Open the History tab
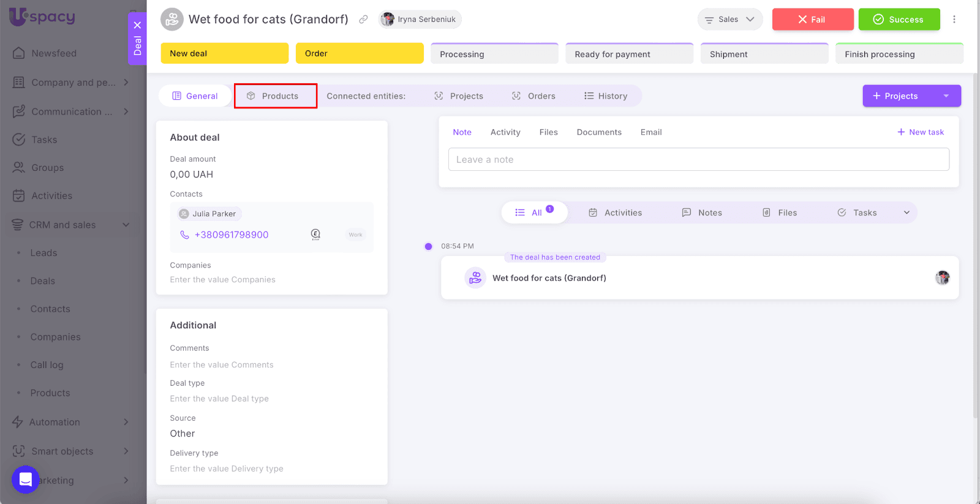Screen dimensions: 980x504 click(606, 96)
